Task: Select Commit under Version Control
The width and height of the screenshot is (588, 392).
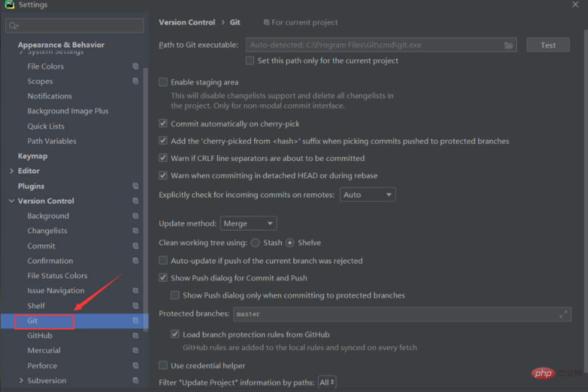Action: (x=41, y=246)
